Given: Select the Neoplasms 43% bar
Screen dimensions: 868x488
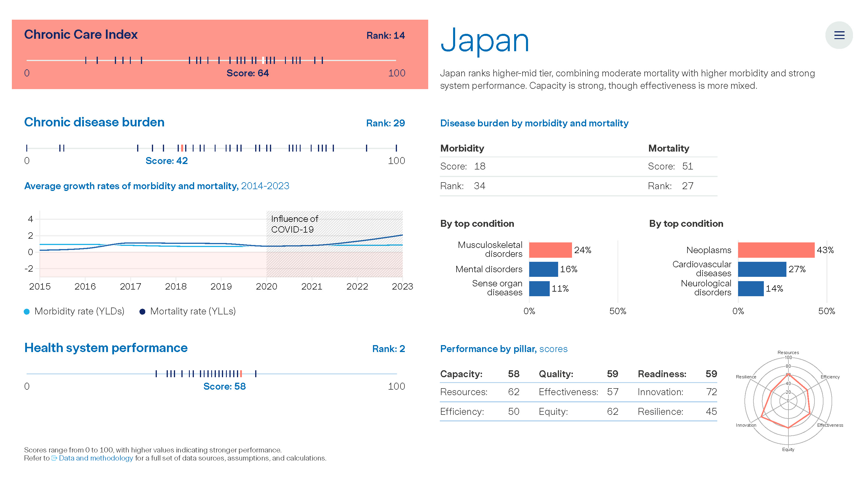Looking at the screenshot, I should pyautogui.click(x=776, y=250).
